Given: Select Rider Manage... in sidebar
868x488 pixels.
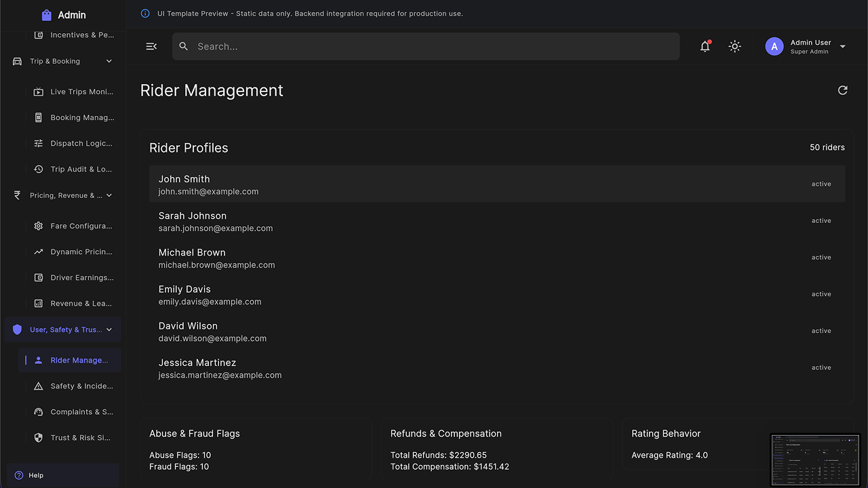Looking at the screenshot, I should coord(70,360).
